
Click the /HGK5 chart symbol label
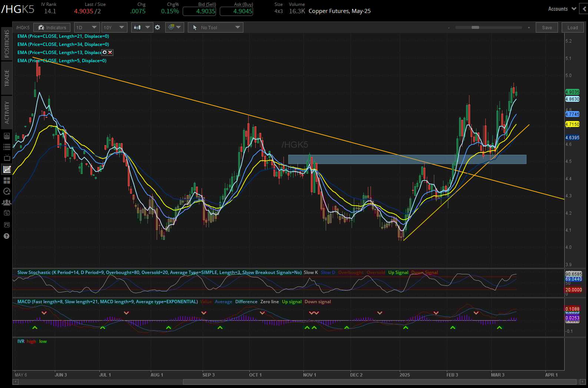pyautogui.click(x=23, y=27)
